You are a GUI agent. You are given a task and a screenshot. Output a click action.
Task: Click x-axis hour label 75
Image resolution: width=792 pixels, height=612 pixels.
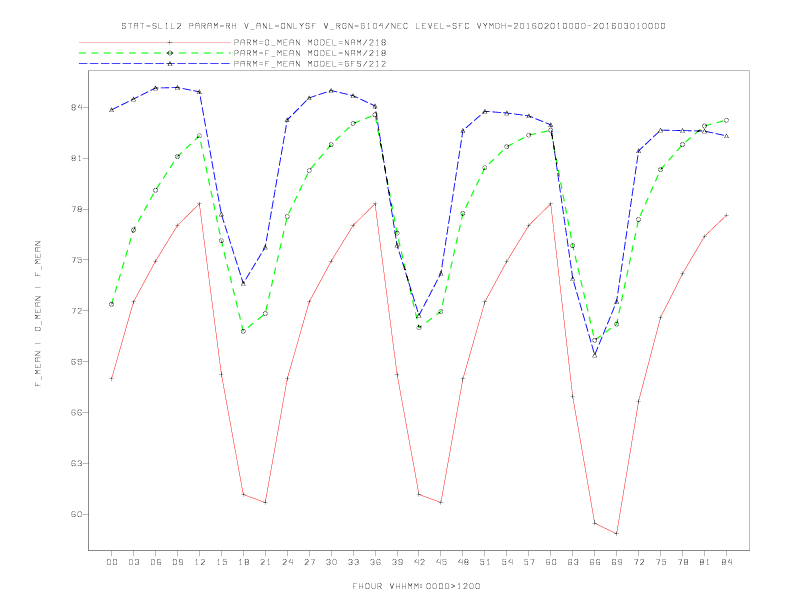coord(661,562)
